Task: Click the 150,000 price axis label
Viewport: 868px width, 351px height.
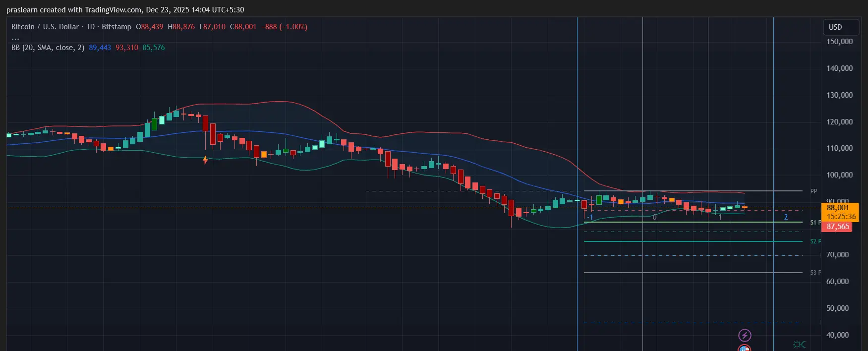Action: (x=840, y=42)
